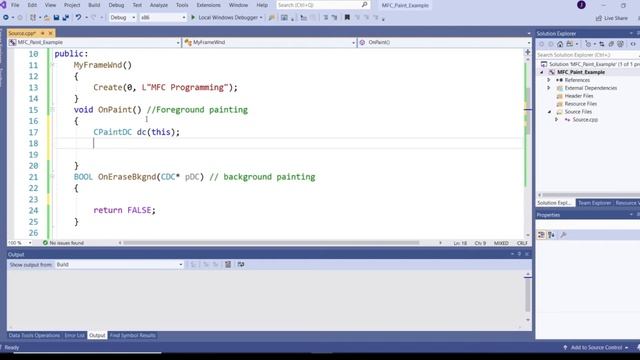
Task: Click the Redo arrow icon
Action: pyautogui.click(x=93, y=18)
